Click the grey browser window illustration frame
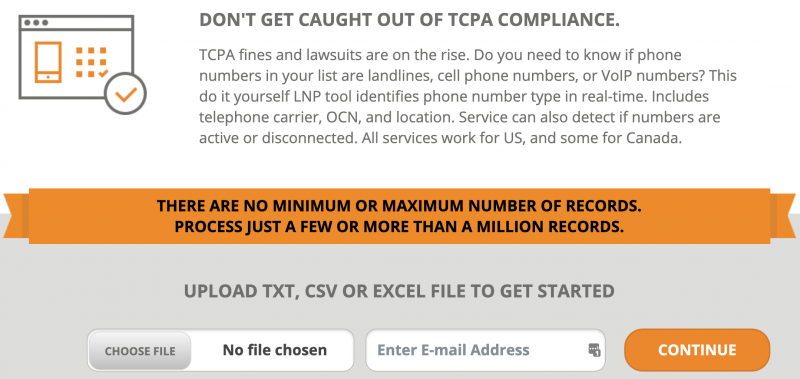This screenshot has width=800, height=379. pos(77,57)
